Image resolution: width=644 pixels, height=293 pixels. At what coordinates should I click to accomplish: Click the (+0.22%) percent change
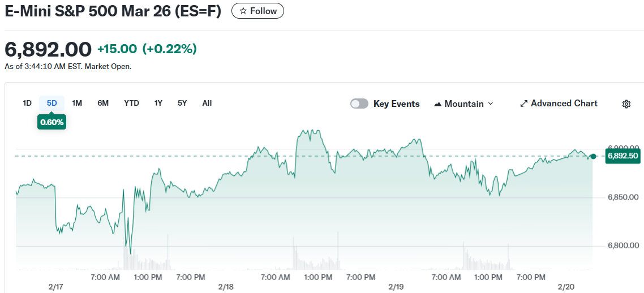[x=170, y=49]
